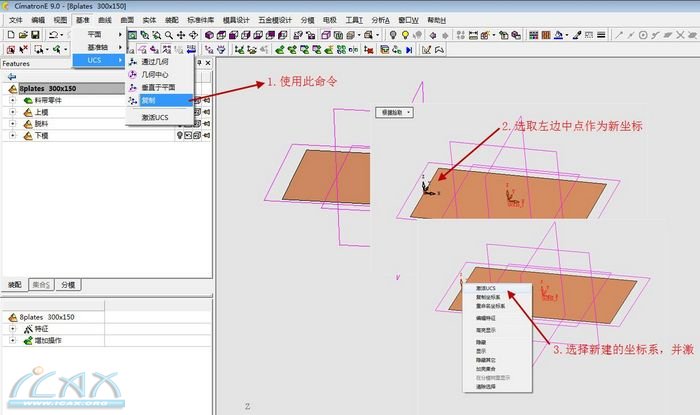
Task: Expand the 特征 node in lower tree
Action: click(x=13, y=329)
